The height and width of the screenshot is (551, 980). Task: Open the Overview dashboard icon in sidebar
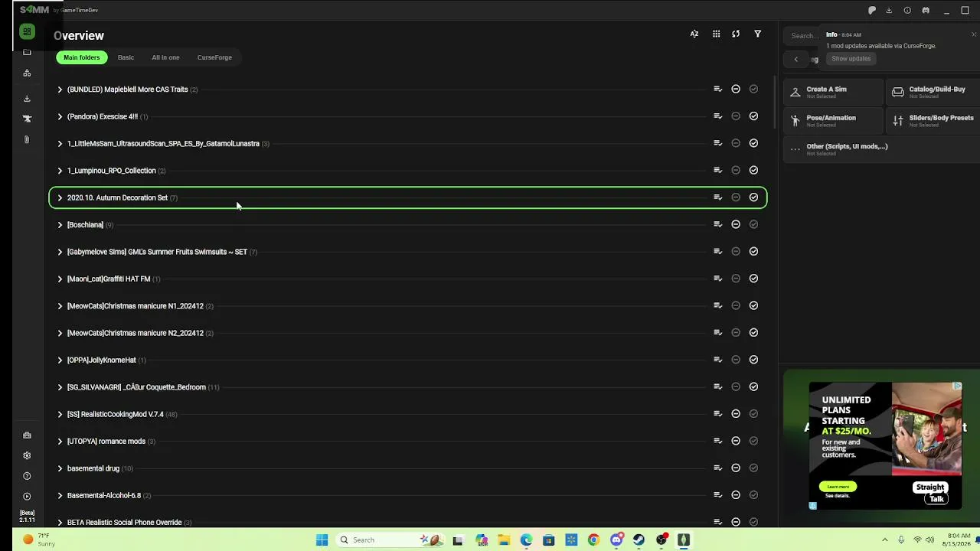pos(27,31)
